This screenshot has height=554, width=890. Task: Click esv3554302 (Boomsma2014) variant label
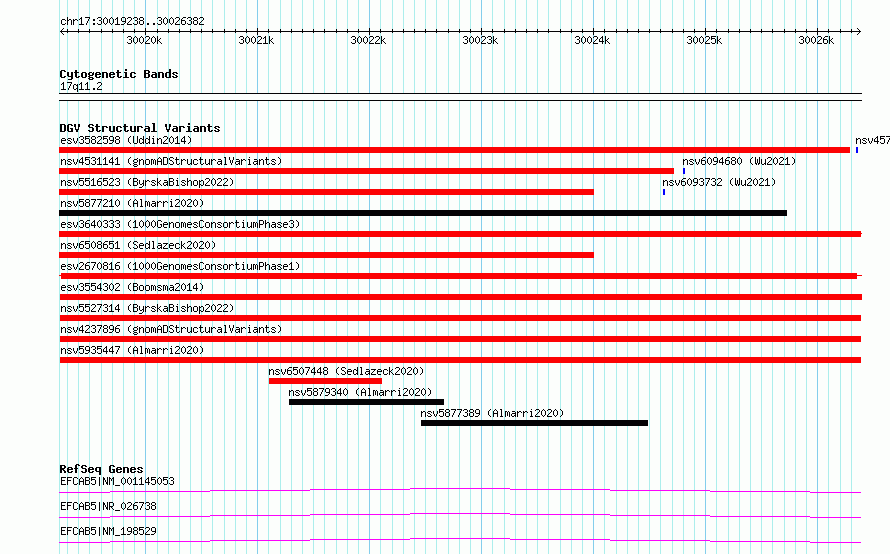[x=132, y=287]
